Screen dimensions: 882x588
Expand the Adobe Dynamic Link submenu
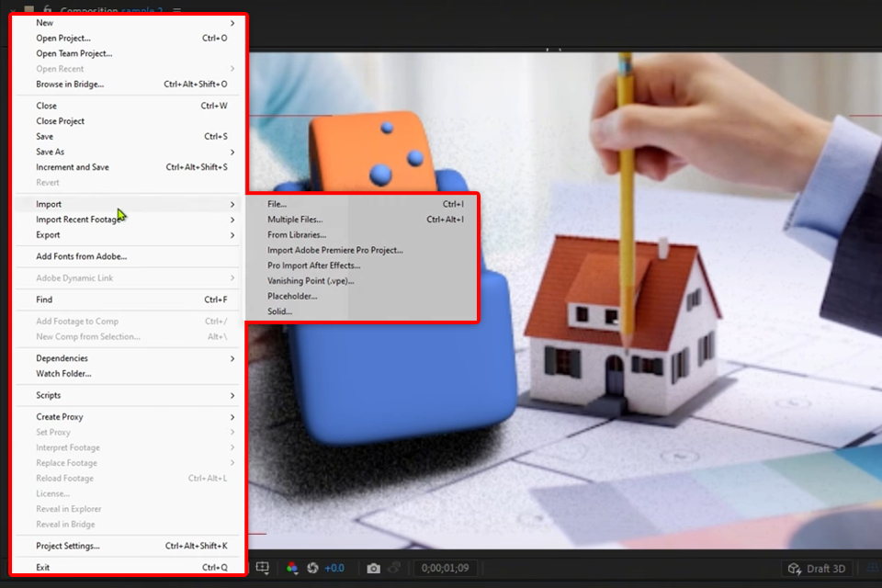click(129, 278)
